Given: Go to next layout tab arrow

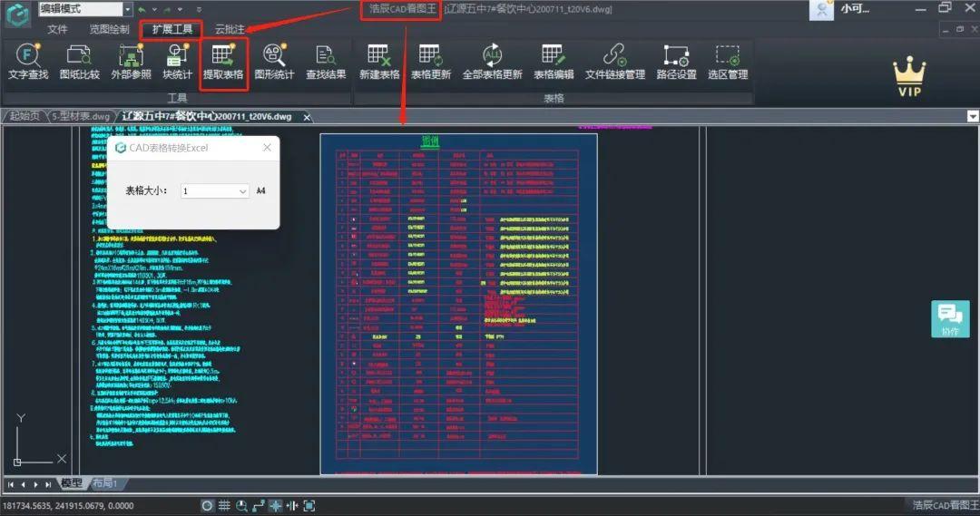Looking at the screenshot, I should [x=35, y=484].
